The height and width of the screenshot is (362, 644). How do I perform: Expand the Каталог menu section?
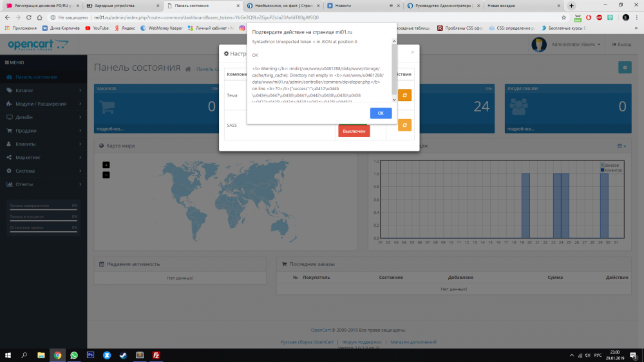(x=44, y=90)
